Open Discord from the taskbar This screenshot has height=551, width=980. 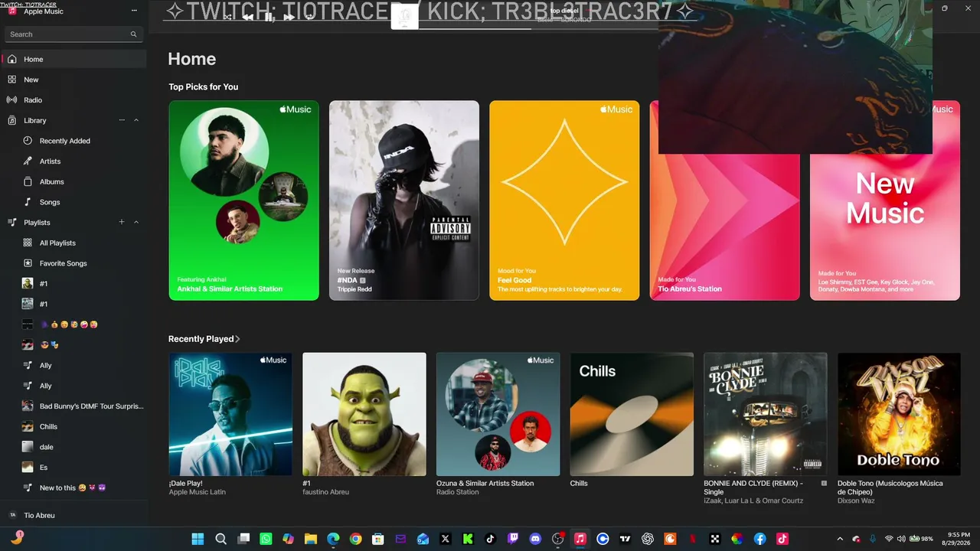535,539
